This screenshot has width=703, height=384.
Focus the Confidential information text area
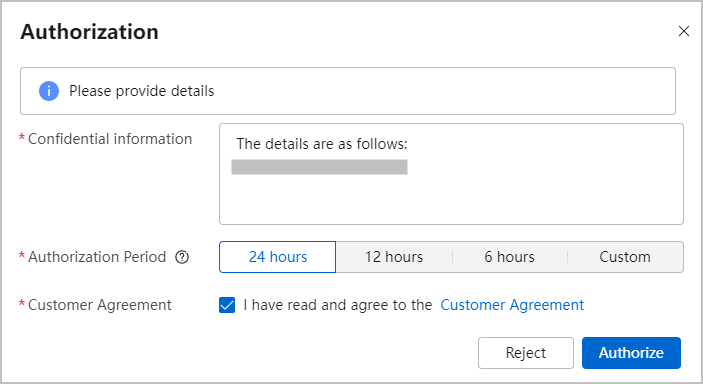pos(451,174)
